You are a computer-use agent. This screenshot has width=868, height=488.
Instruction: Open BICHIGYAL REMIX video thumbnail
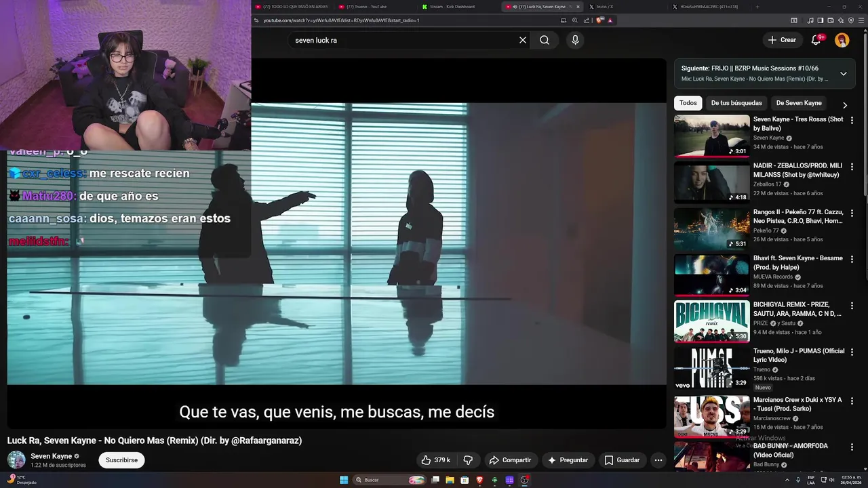click(x=711, y=321)
